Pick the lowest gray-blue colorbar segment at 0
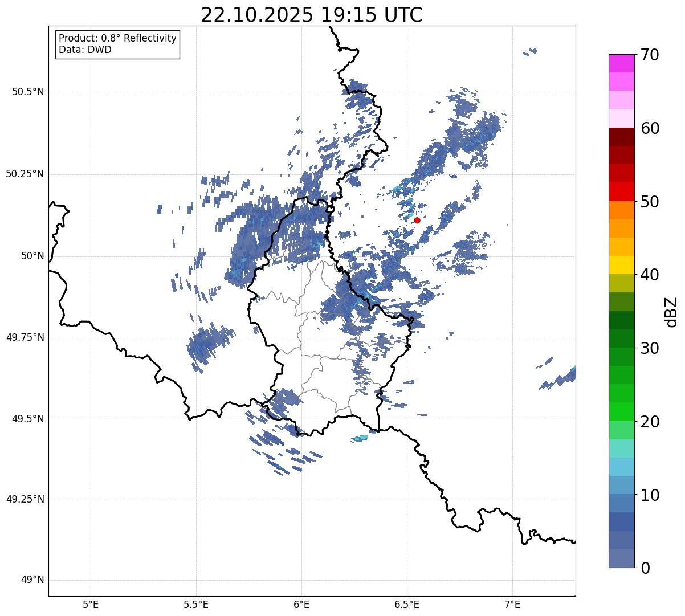Screen dimensions: 685x616 coord(622,558)
